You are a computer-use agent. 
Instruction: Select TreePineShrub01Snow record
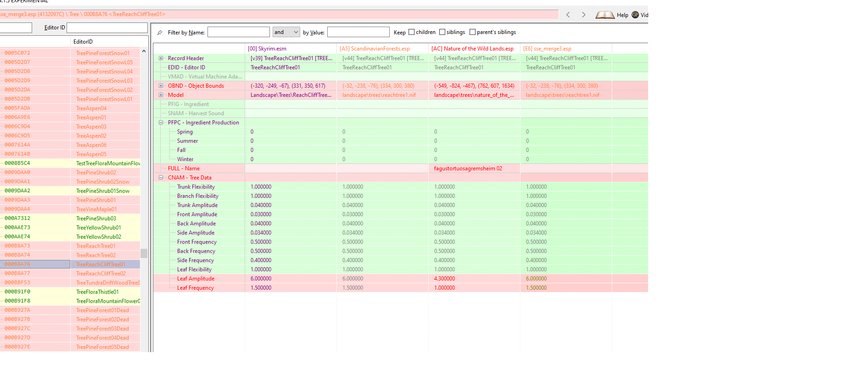click(103, 191)
